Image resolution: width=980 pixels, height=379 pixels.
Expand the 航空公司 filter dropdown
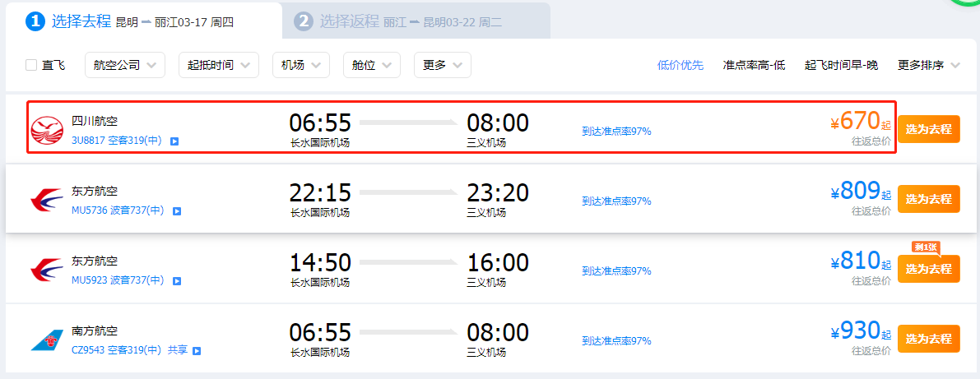(x=125, y=65)
